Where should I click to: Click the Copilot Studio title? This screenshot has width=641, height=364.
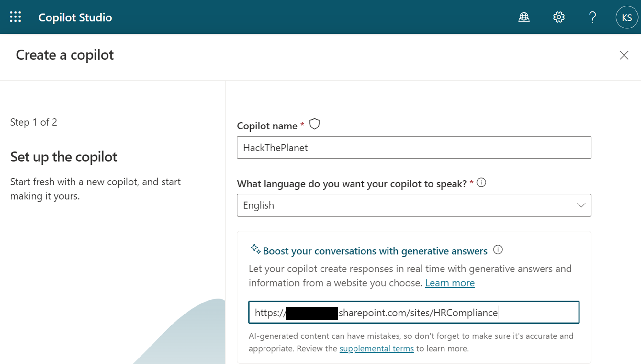click(75, 17)
